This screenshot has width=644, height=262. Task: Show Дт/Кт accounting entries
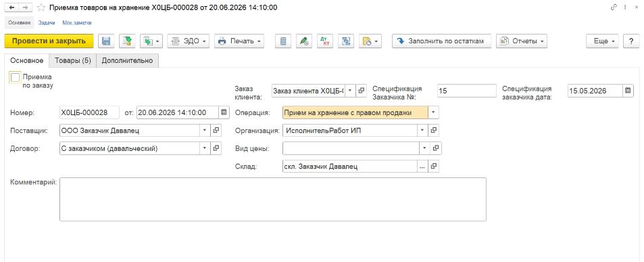coord(326,41)
